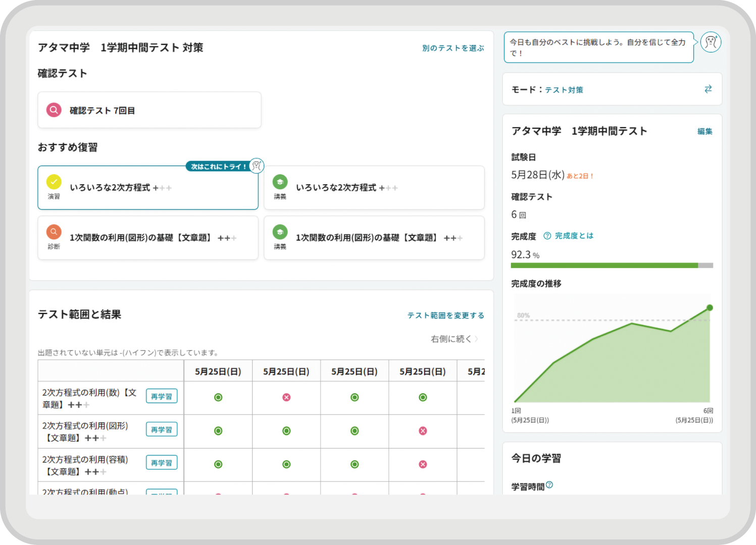Click red X result for 2次方程式の利用(数)
The width and height of the screenshot is (756, 545).
[x=286, y=398]
